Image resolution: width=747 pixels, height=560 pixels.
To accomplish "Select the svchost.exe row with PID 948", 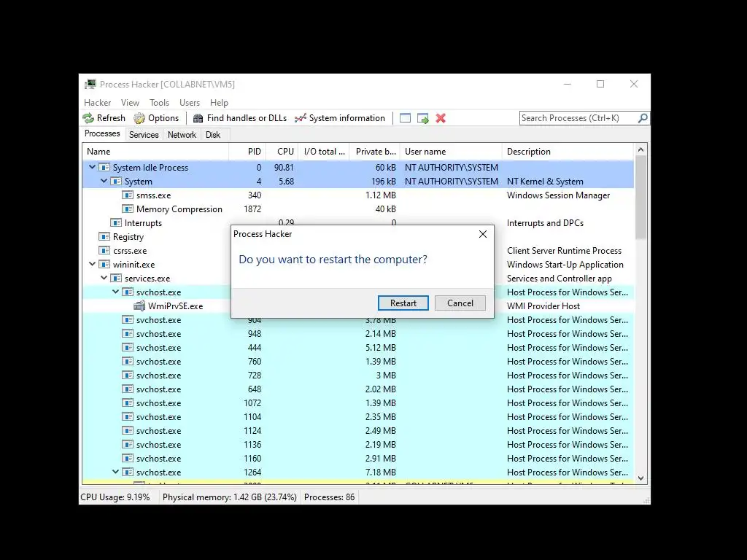I will coord(357,334).
